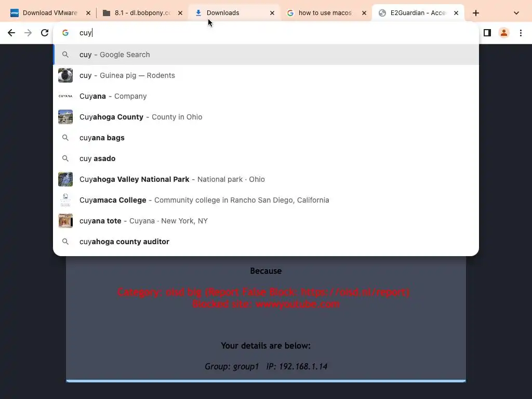Click search icon beside cuy asado

click(x=65, y=158)
